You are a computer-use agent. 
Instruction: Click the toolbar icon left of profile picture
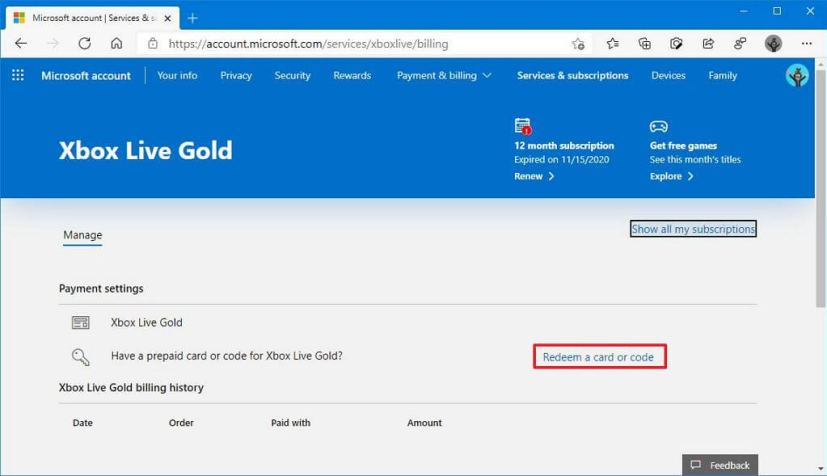point(740,44)
